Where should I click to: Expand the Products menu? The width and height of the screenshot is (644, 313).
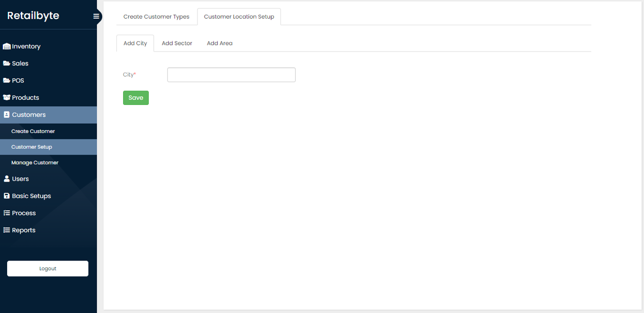coord(48,97)
